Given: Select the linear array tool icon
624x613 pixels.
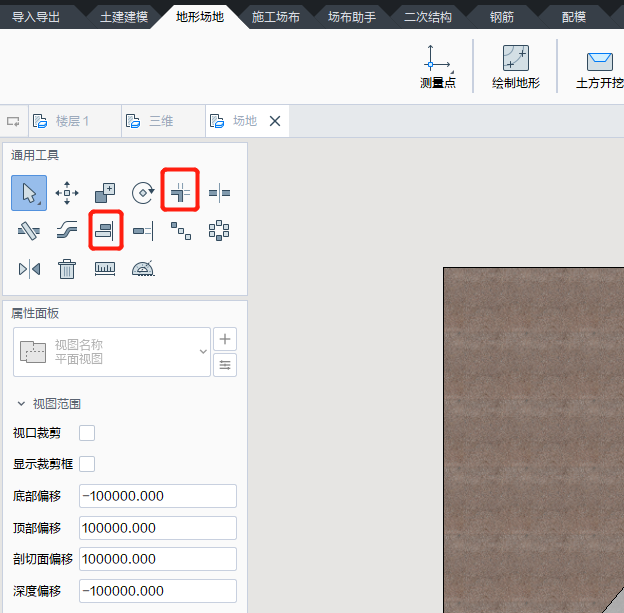Looking at the screenshot, I should pos(181,231).
